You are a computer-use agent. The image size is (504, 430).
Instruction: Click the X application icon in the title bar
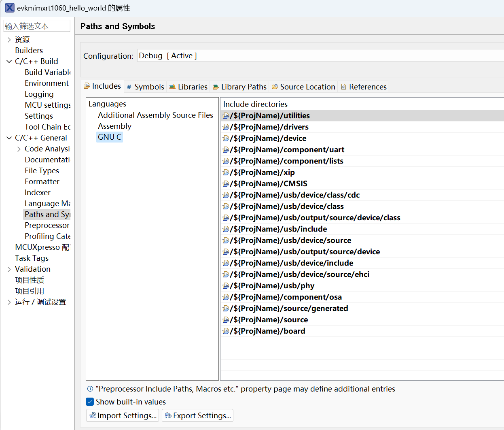click(x=9, y=8)
